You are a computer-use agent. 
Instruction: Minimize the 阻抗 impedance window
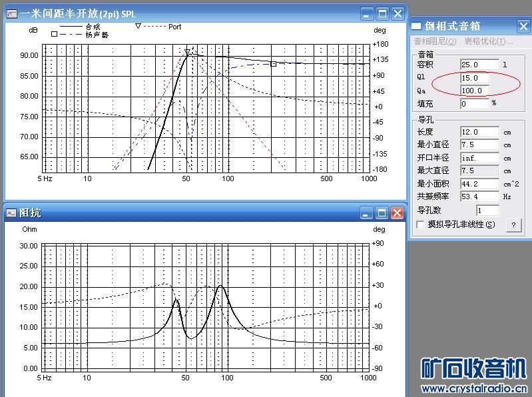click(366, 213)
